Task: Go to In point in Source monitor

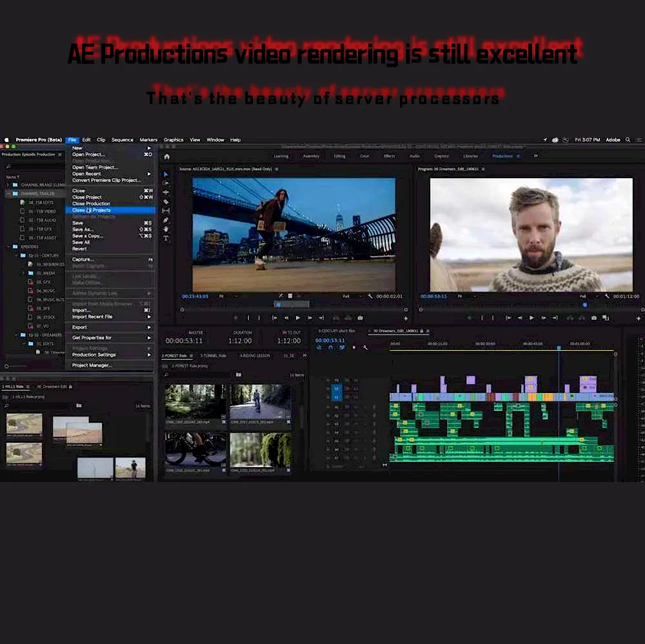Action: (274, 318)
